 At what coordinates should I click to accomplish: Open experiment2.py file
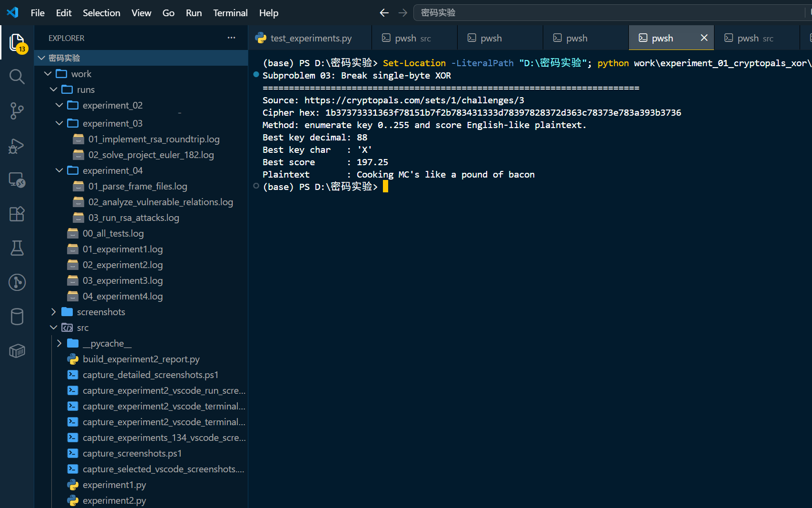(114, 500)
